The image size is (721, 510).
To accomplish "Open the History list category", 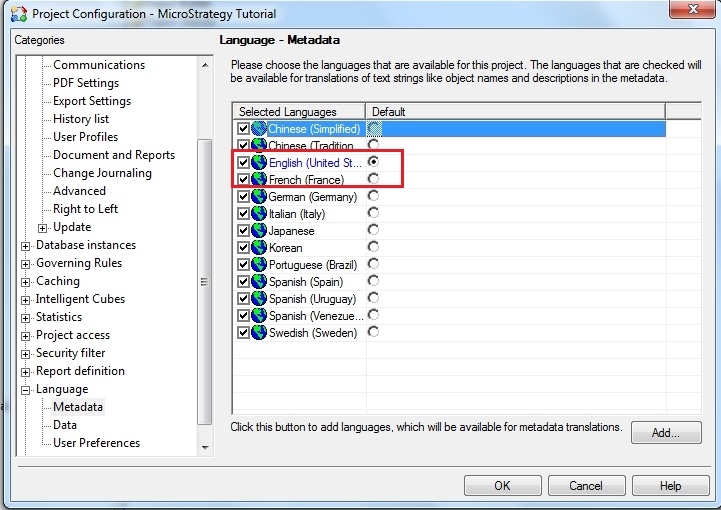I will tap(81, 119).
